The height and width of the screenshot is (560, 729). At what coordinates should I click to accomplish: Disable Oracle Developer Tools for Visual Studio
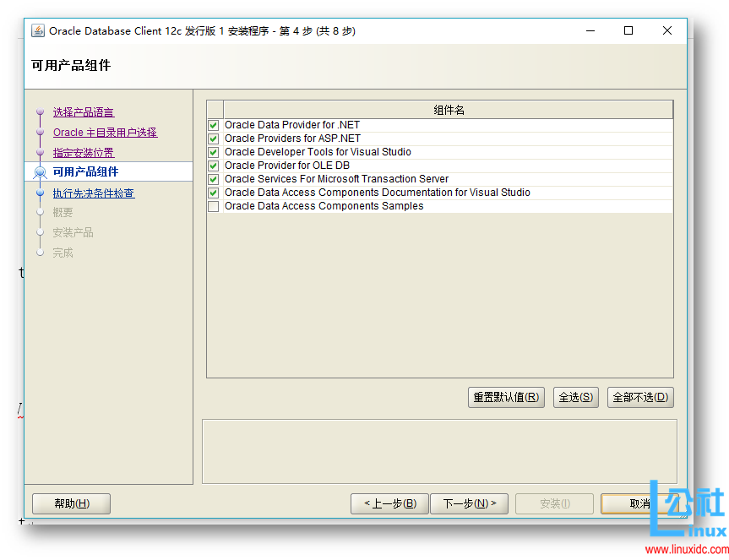click(213, 151)
